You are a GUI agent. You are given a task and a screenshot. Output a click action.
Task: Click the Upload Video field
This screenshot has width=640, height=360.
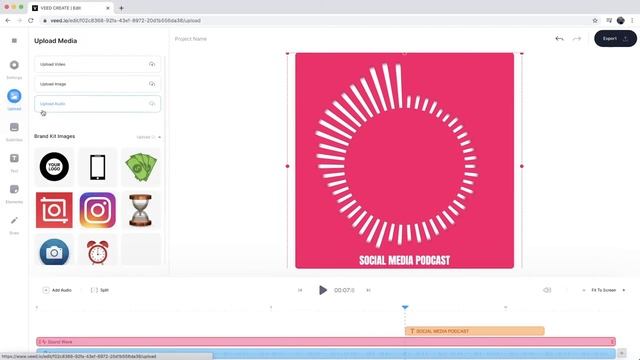tap(98, 64)
